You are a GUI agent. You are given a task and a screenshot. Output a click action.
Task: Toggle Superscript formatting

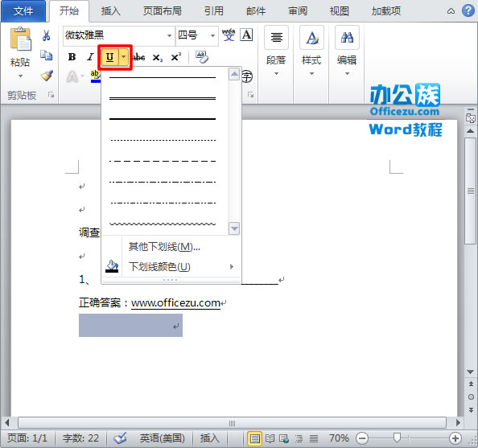pos(176,57)
